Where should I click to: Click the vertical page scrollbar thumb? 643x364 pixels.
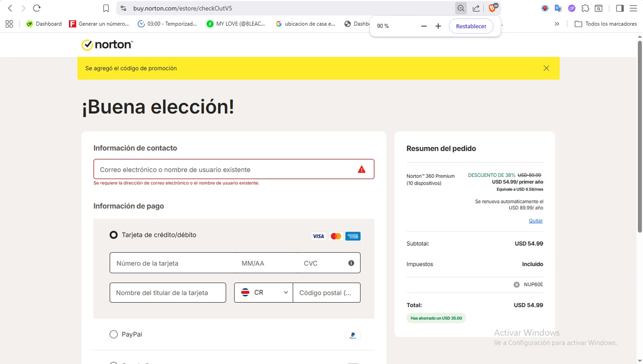point(640,137)
